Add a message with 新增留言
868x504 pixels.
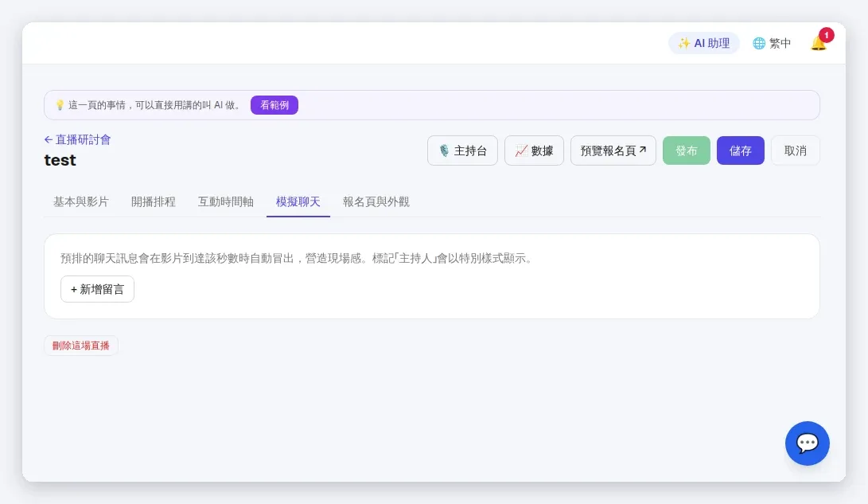click(97, 289)
